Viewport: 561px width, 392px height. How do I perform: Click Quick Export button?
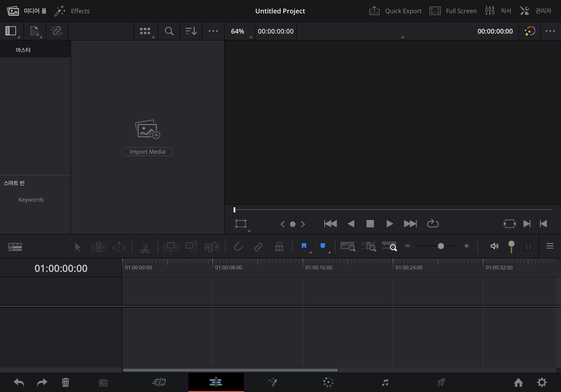click(x=395, y=11)
